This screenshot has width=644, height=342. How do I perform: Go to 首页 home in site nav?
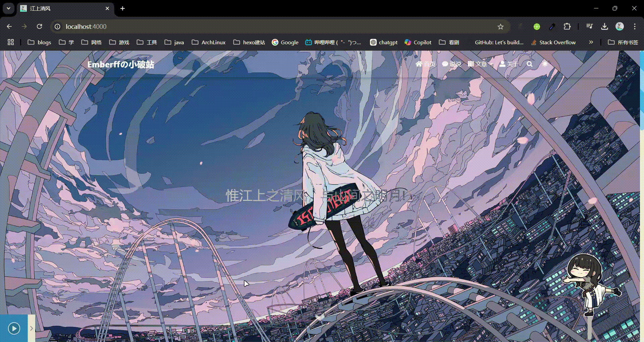pos(426,64)
